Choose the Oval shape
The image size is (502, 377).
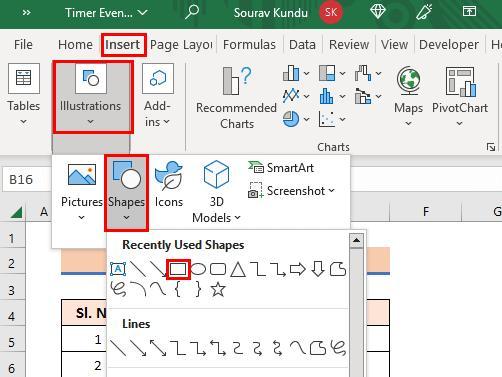[198, 269]
